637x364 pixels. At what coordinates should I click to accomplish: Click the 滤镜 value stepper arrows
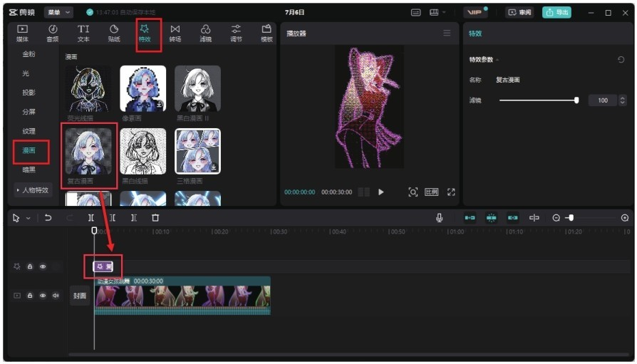click(622, 100)
